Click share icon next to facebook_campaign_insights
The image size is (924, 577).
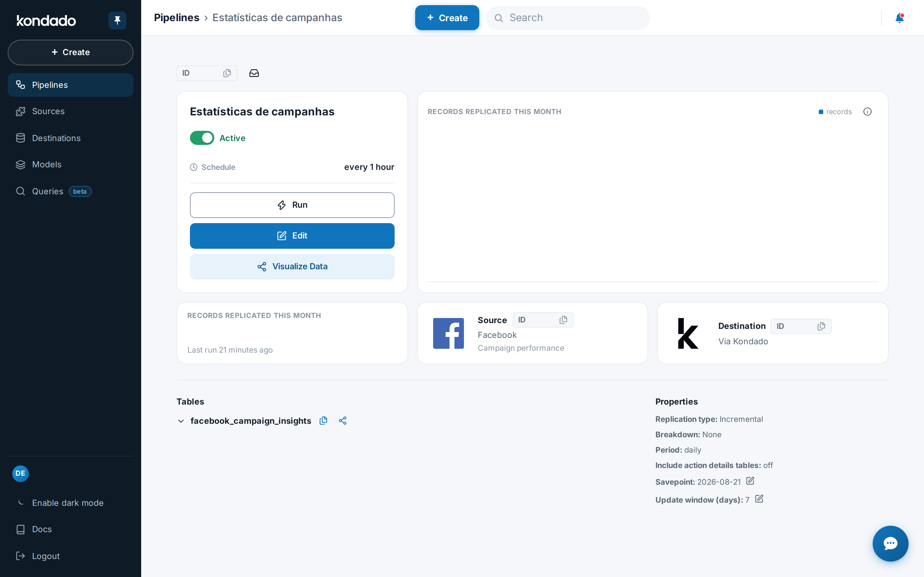tap(343, 421)
